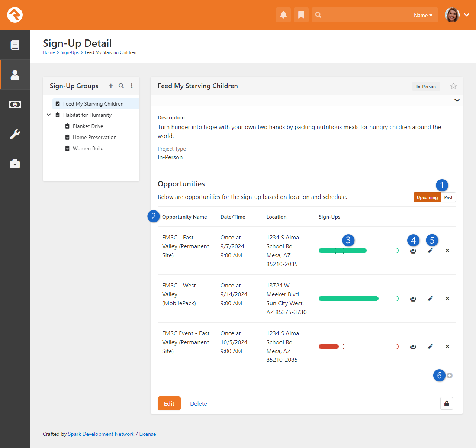
Task: Click the search magnifier in header
Action: tap(318, 15)
